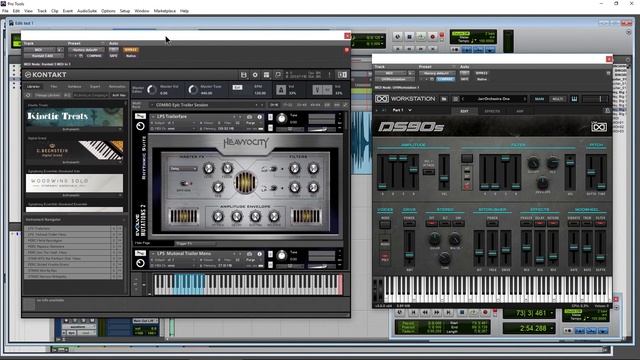Toggle toggle switch in Heavyocity Master FX
The image size is (640, 360).
point(186,183)
